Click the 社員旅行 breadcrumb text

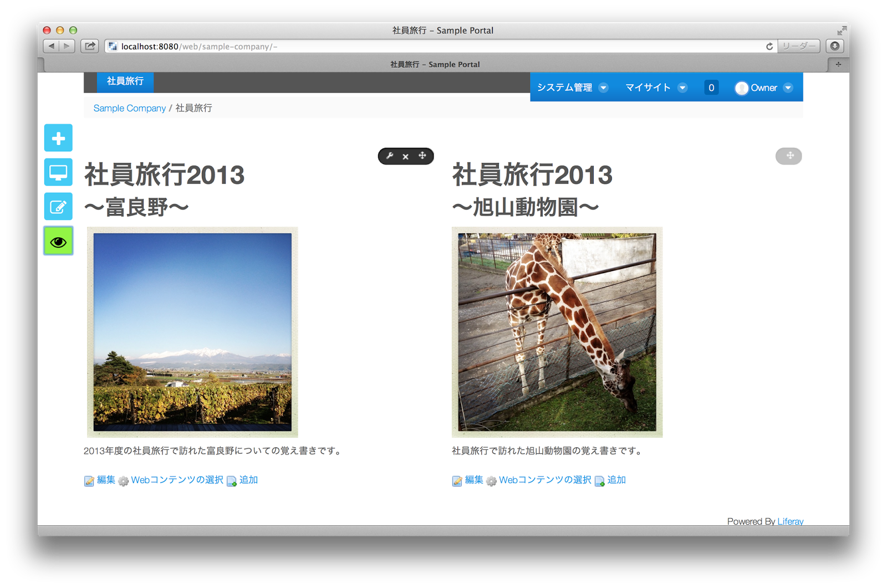193,108
